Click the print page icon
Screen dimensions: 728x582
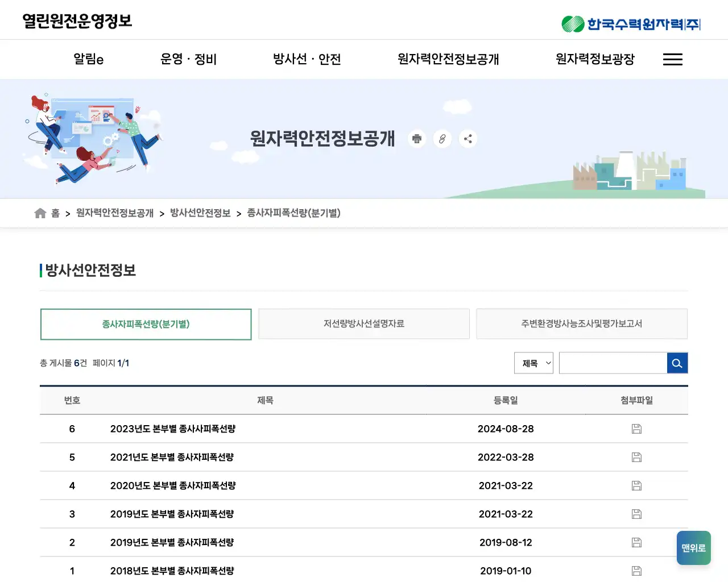[417, 139]
